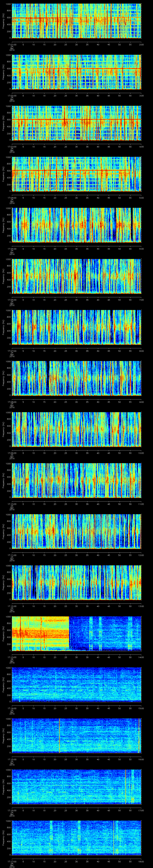Click the spectrogram panel starting at 17:04:00
The height and width of the screenshot is (868, 153).
[77, 174]
